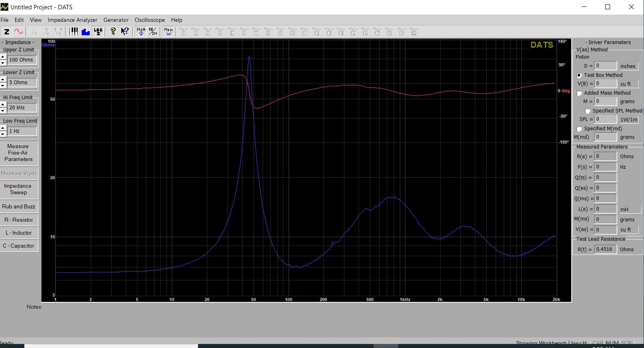Open the File menu

tap(4, 20)
